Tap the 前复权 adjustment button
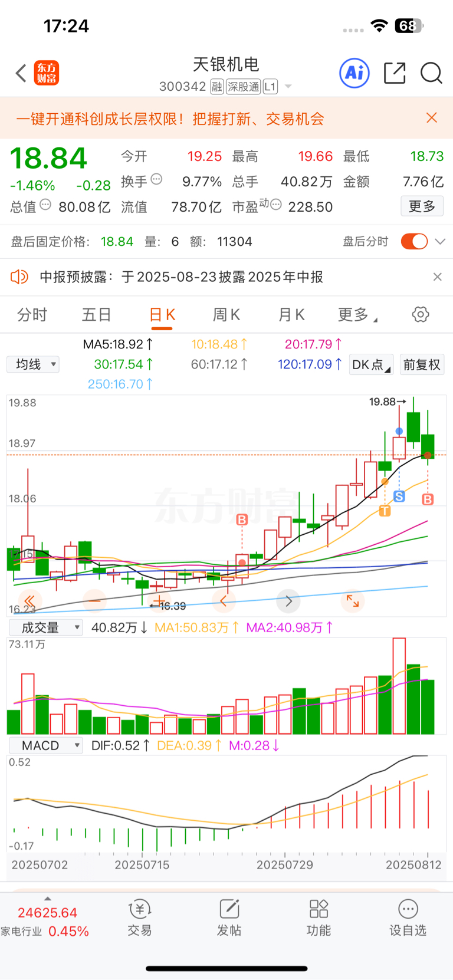The width and height of the screenshot is (453, 980). pyautogui.click(x=422, y=364)
